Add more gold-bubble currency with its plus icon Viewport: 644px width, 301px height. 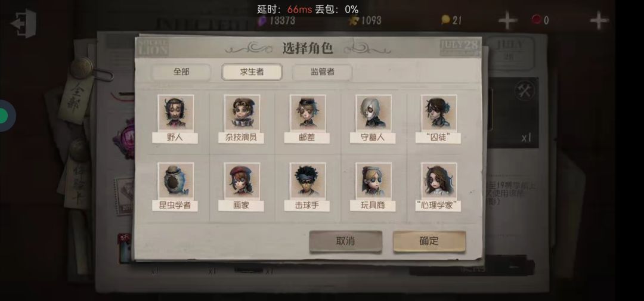pyautogui.click(x=507, y=20)
